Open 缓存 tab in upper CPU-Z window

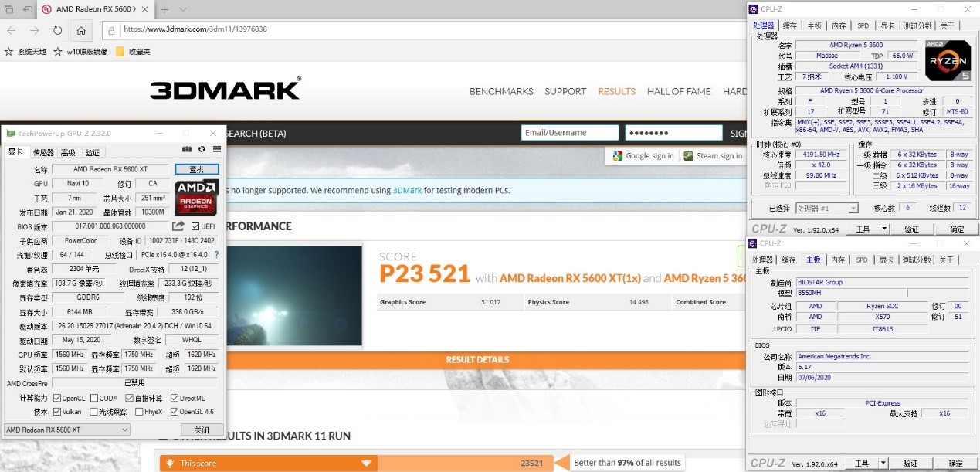[789, 25]
